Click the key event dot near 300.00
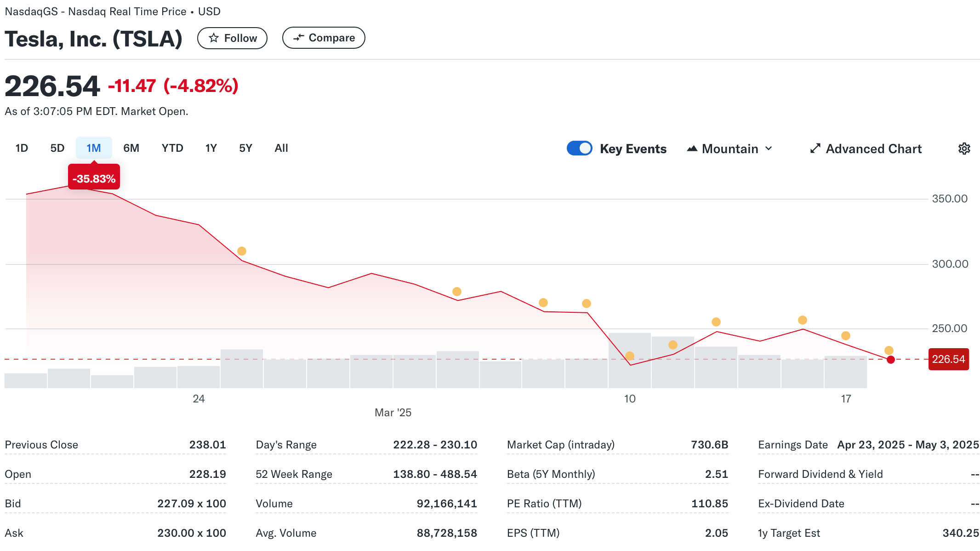This screenshot has height=551, width=980. [x=242, y=251]
